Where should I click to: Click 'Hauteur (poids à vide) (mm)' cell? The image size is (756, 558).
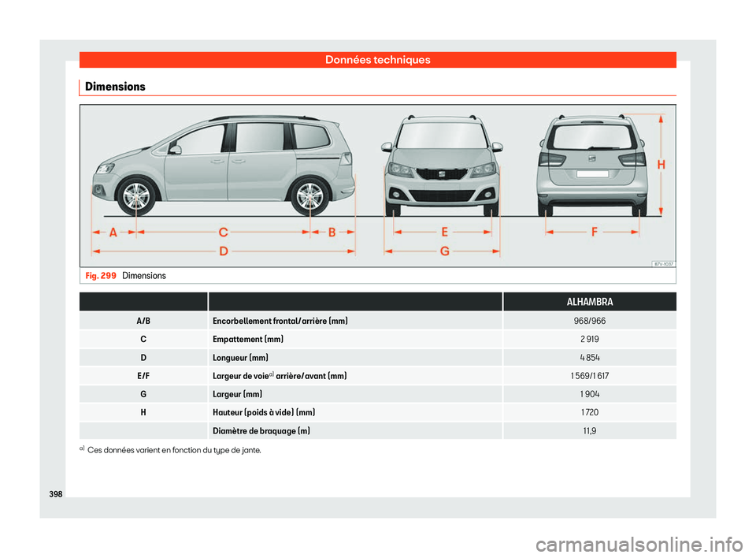(x=355, y=412)
